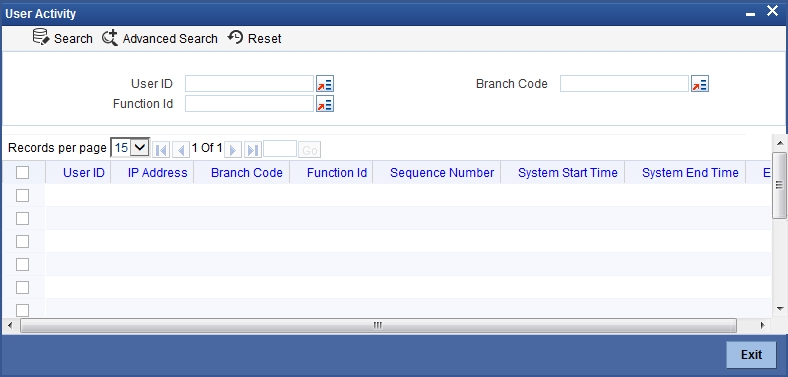The image size is (788, 377).
Task: Exit the User Activity screen
Action: pyautogui.click(x=751, y=354)
